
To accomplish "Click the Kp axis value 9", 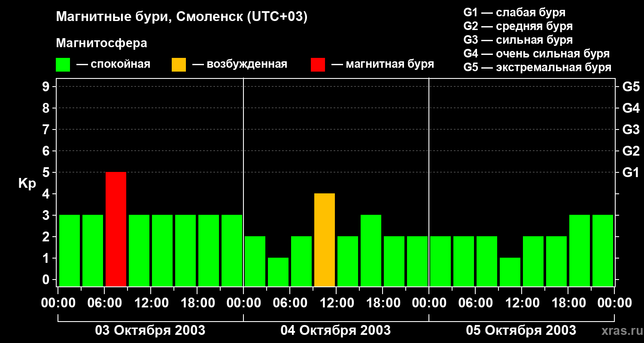I will point(47,87).
